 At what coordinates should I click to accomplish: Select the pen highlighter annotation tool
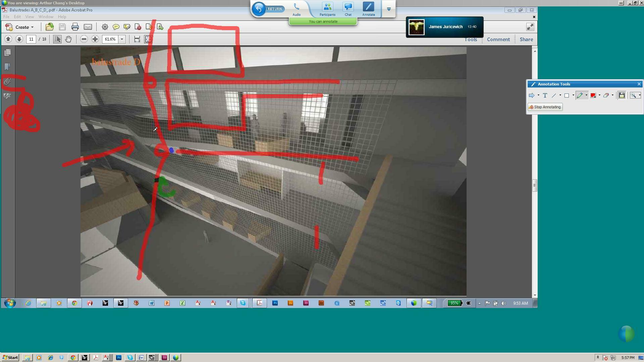[x=580, y=96]
